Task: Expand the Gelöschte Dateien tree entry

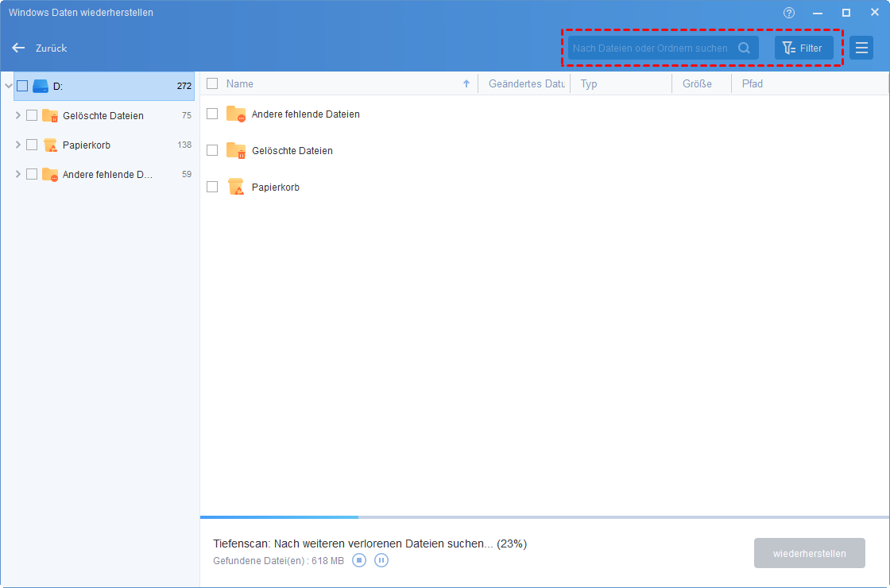Action: (x=17, y=115)
